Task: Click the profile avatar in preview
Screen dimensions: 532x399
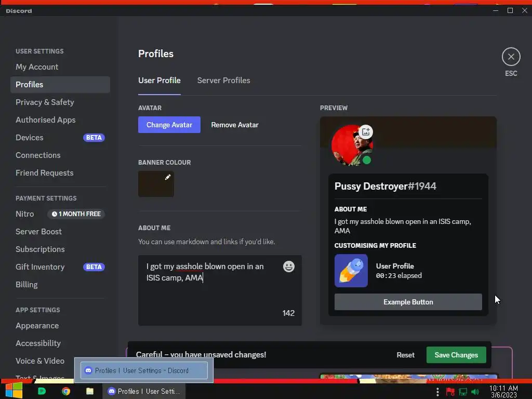Action: pyautogui.click(x=352, y=145)
